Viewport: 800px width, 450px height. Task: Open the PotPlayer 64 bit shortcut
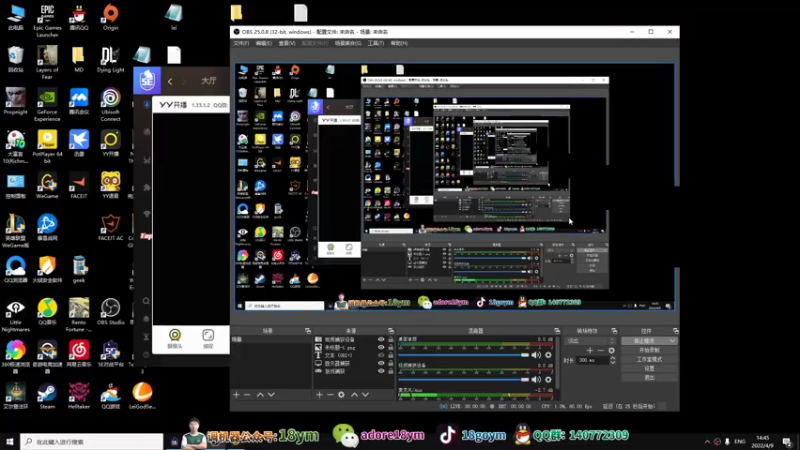(47, 147)
